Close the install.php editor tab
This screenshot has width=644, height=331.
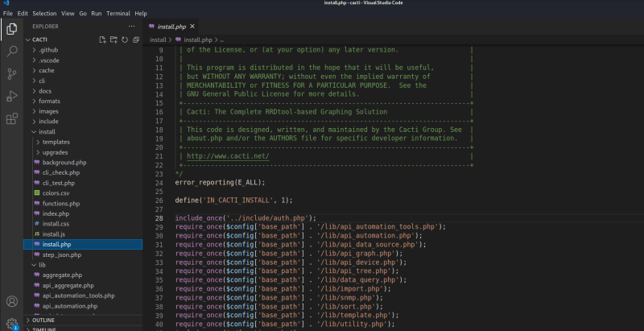192,27
